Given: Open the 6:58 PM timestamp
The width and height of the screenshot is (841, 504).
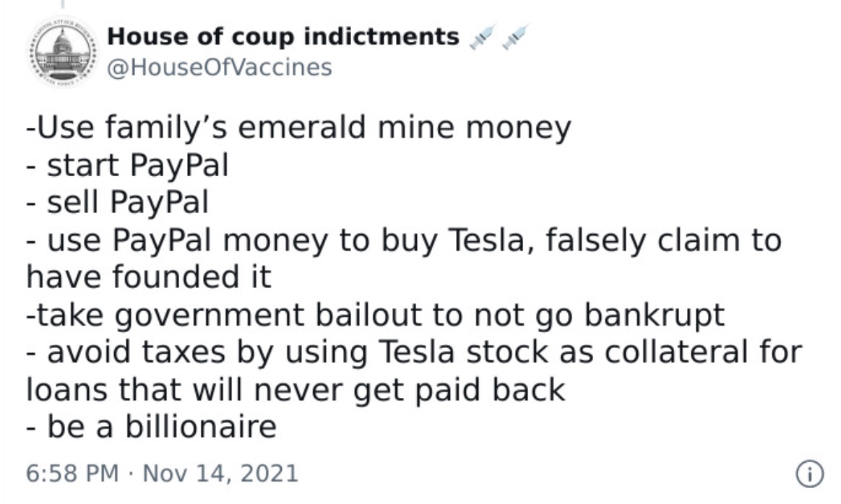Looking at the screenshot, I should coord(72,474).
